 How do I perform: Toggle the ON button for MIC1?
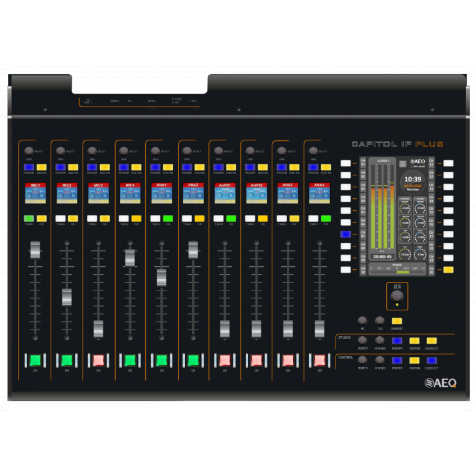(35, 360)
